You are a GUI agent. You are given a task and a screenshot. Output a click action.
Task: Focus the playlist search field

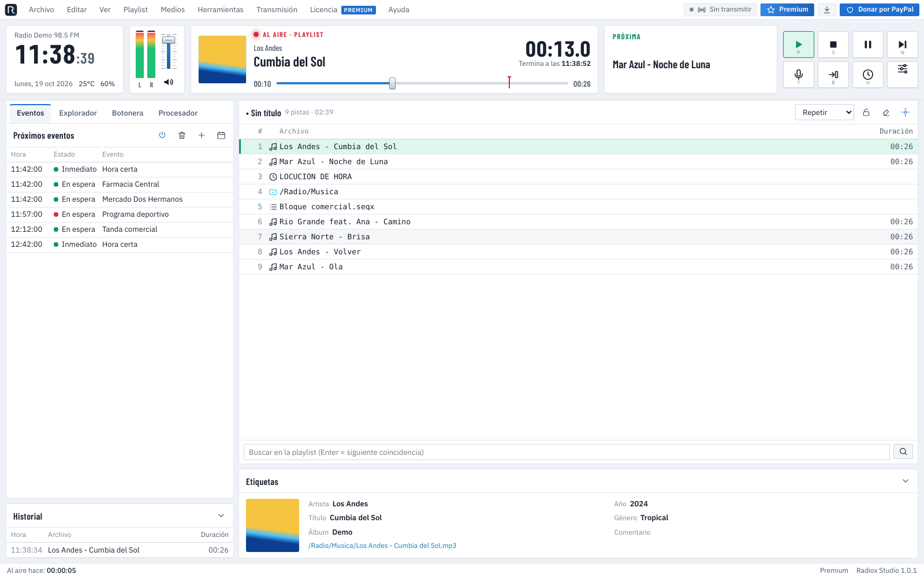567,452
